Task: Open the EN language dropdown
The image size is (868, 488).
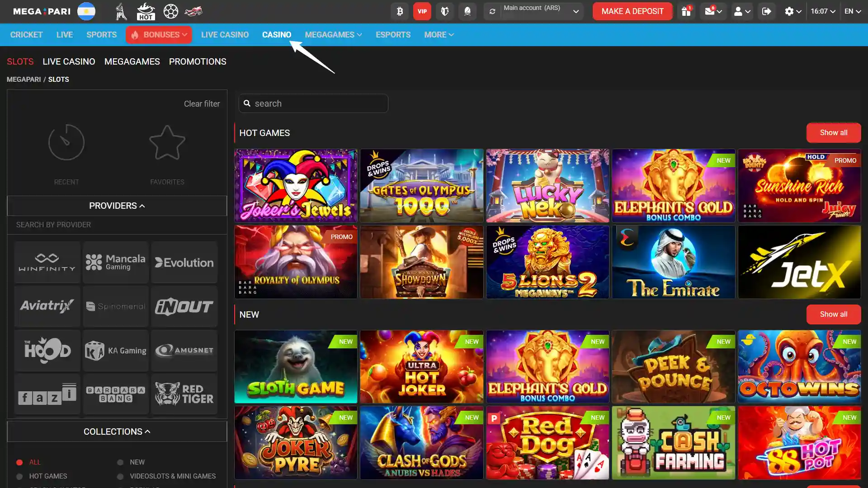Action: 853,11
